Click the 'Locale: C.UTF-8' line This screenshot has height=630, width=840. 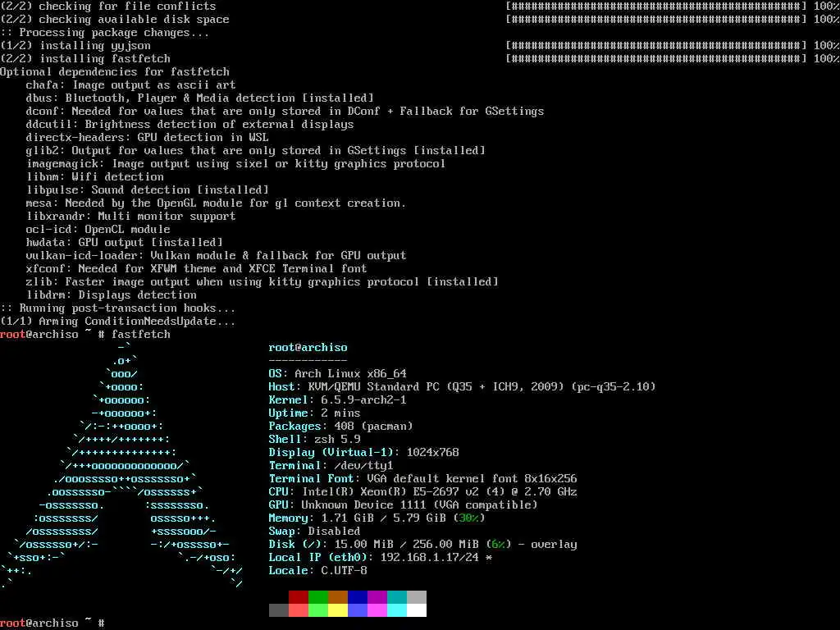(317, 571)
